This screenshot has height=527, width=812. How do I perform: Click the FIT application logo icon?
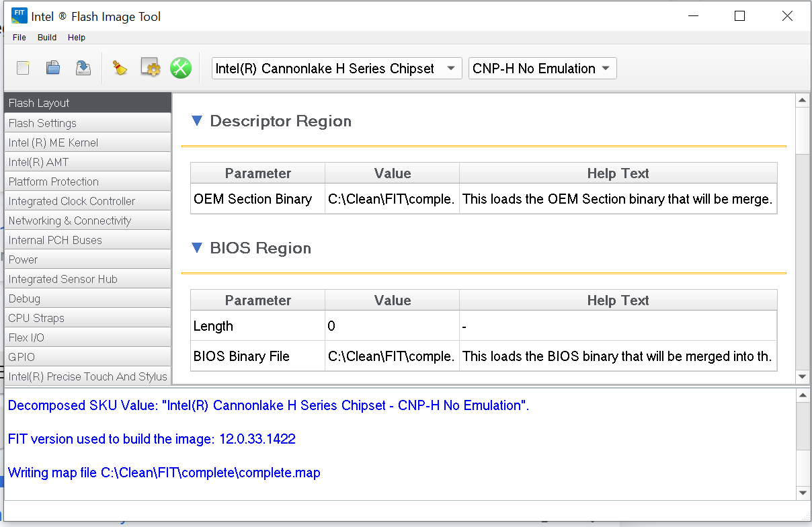[x=19, y=16]
